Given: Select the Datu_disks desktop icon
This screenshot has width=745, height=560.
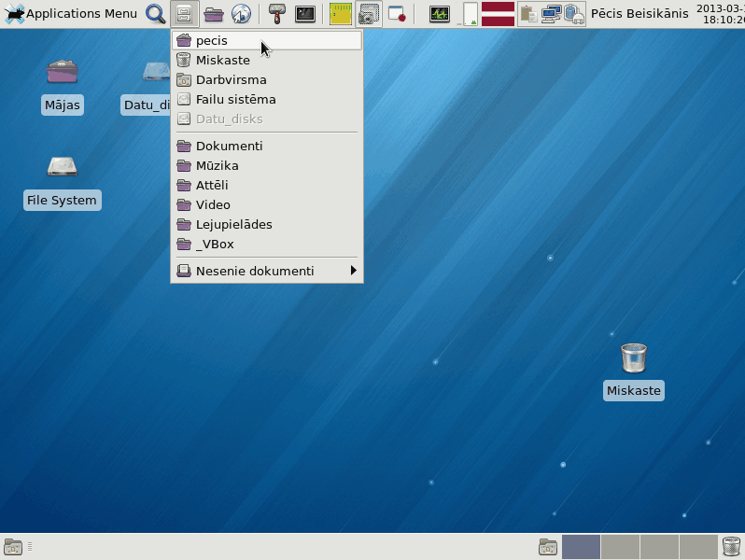Looking at the screenshot, I should 156,71.
